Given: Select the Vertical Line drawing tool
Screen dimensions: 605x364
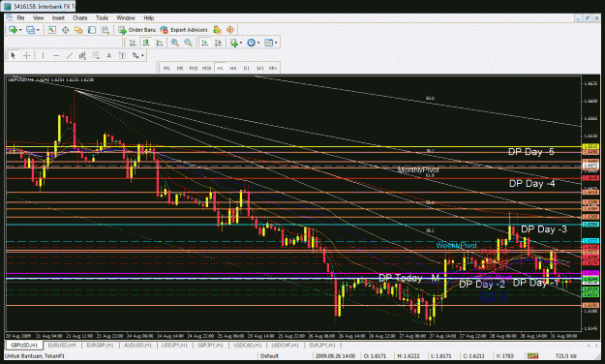Looking at the screenshot, I should point(43,55).
